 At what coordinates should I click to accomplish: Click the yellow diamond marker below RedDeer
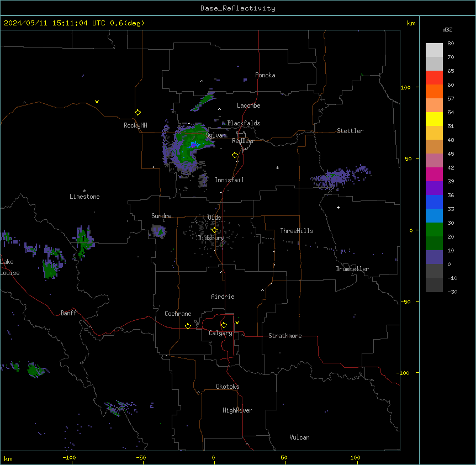[235, 155]
